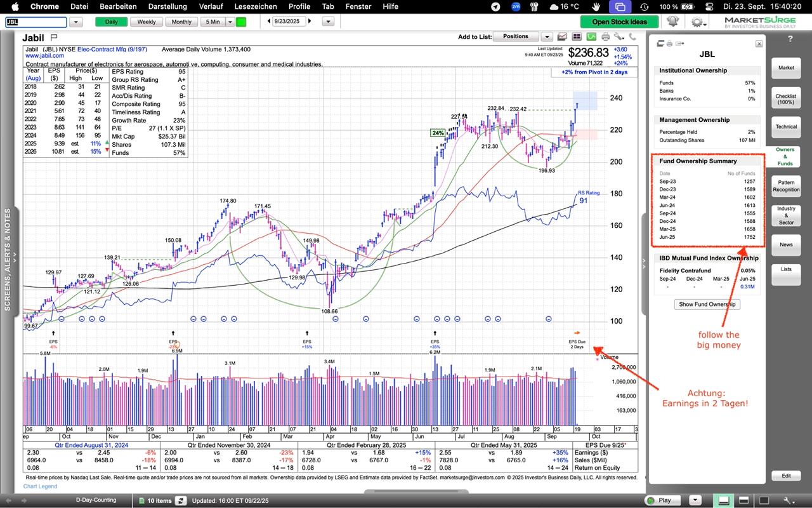Switch to Weekly chart interval
This screenshot has height=508, width=812.
pyautogui.click(x=147, y=22)
